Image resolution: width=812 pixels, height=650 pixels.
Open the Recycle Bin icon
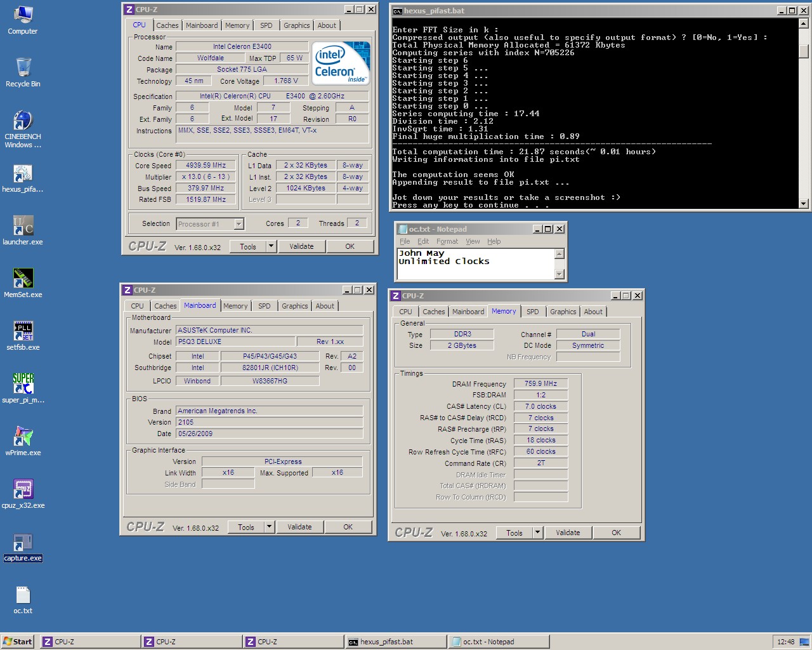[23, 72]
